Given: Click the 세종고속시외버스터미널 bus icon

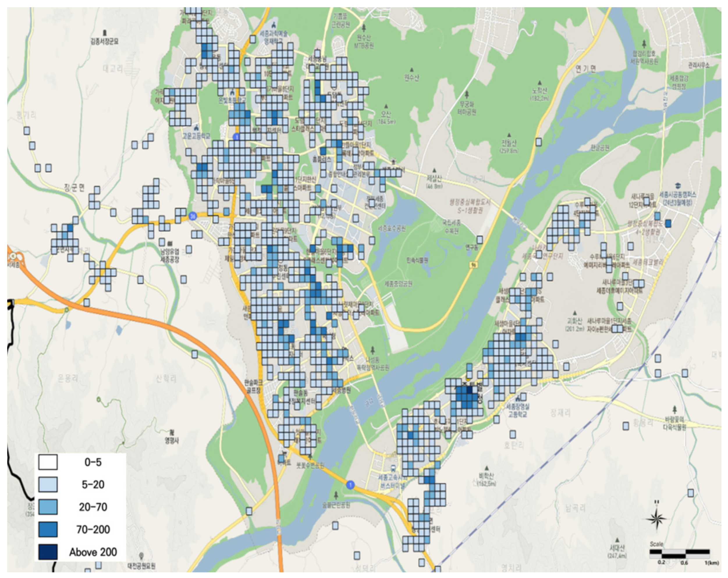Looking at the screenshot, I should (x=393, y=469).
